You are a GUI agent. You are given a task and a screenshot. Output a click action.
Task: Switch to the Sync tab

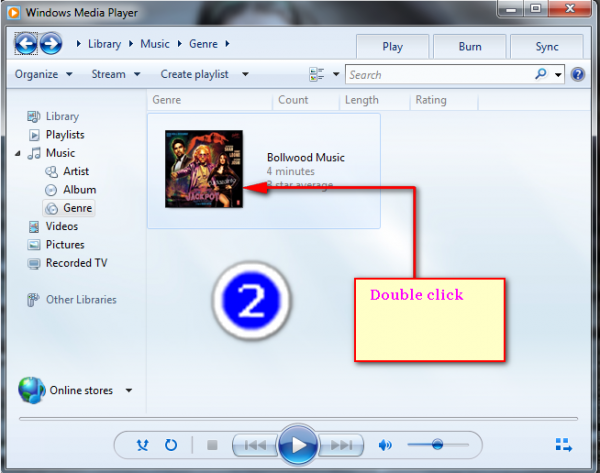pyautogui.click(x=547, y=47)
